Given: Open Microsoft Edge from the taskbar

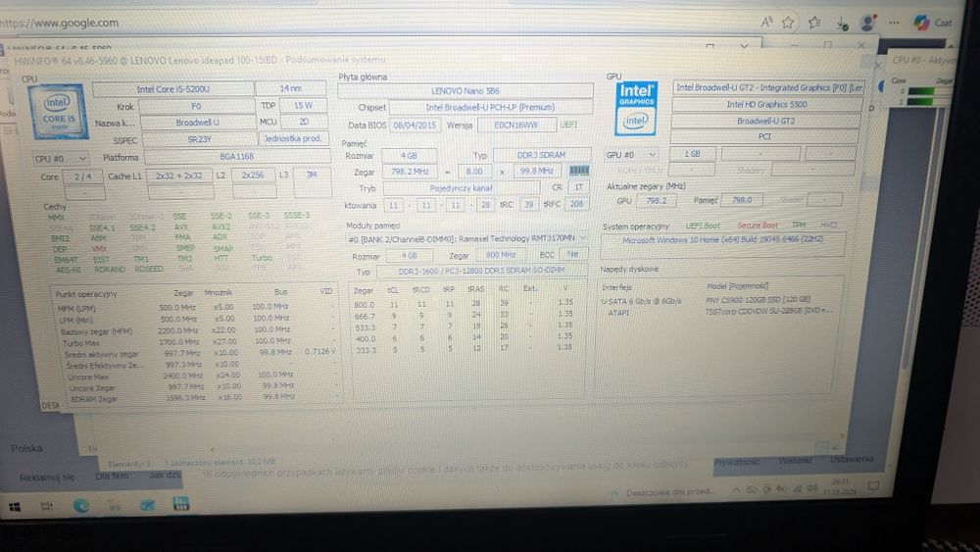Looking at the screenshot, I should tap(80, 505).
